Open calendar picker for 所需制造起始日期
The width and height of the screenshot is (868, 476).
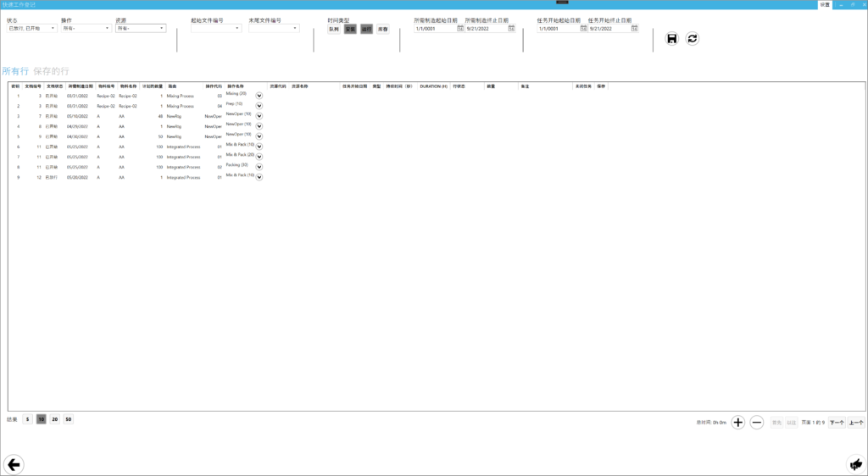460,29
